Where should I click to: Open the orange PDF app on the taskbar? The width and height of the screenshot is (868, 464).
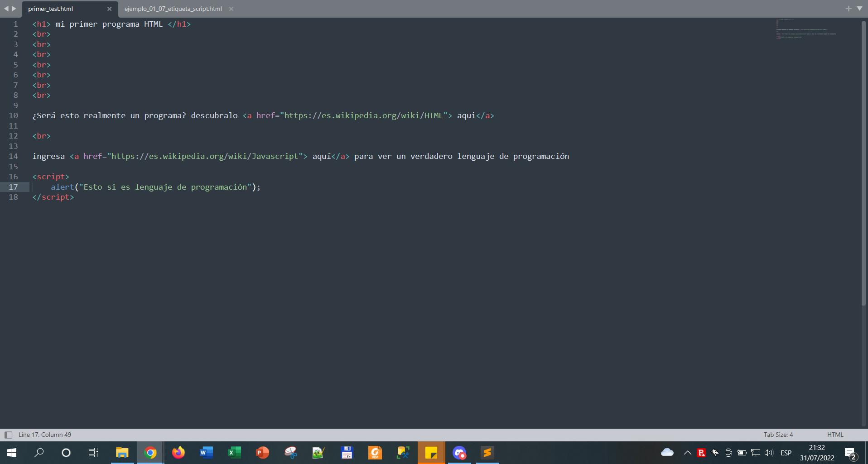coord(375,453)
